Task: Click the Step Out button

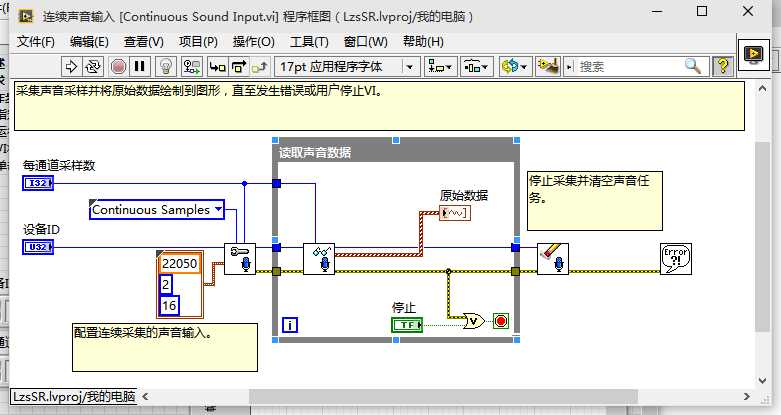Action: (260, 66)
